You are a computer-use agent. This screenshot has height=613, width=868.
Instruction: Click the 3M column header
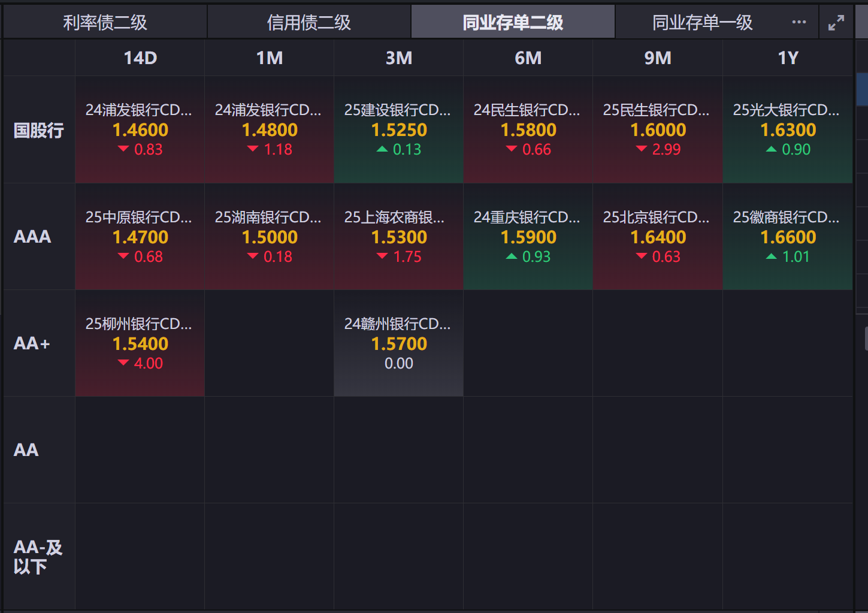click(x=399, y=58)
